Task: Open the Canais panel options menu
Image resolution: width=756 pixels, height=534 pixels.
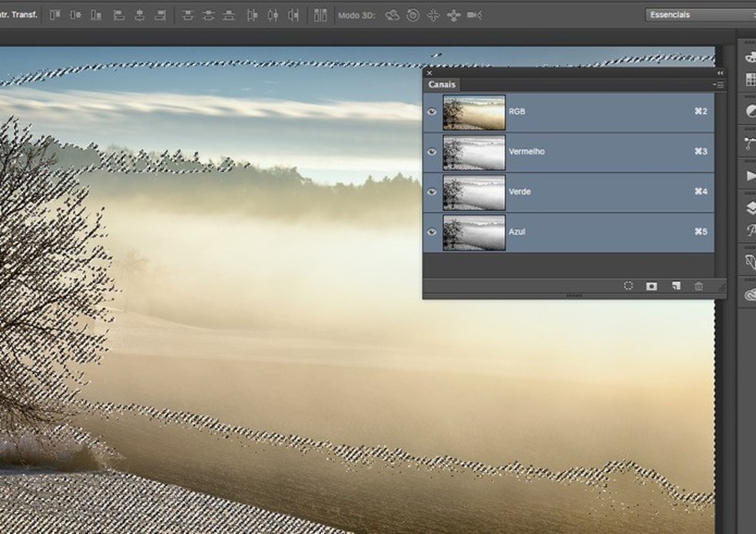Action: click(x=718, y=85)
